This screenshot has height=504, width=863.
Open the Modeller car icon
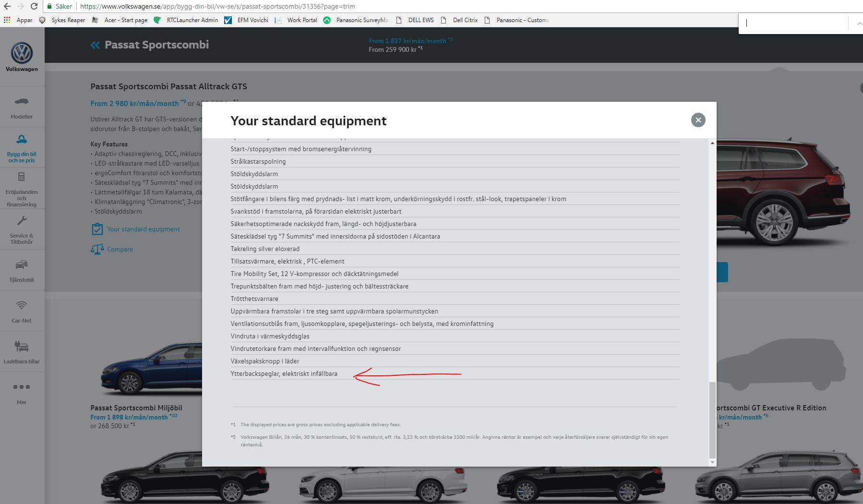[x=22, y=101]
